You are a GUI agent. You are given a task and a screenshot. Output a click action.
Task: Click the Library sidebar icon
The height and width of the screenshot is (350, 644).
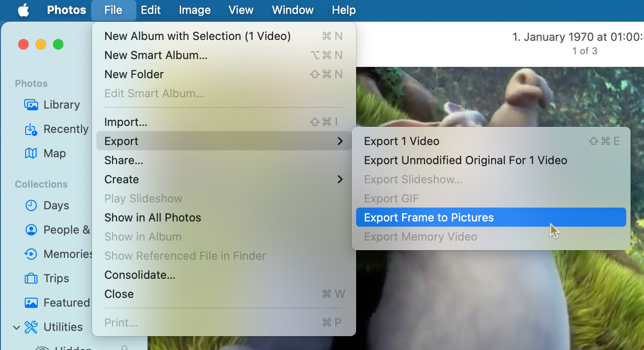[x=31, y=105]
